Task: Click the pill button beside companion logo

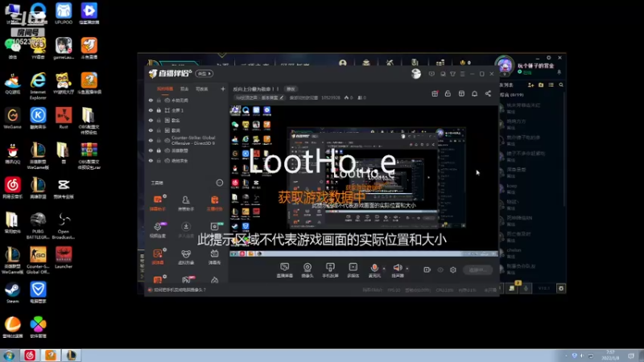Action: [x=204, y=74]
